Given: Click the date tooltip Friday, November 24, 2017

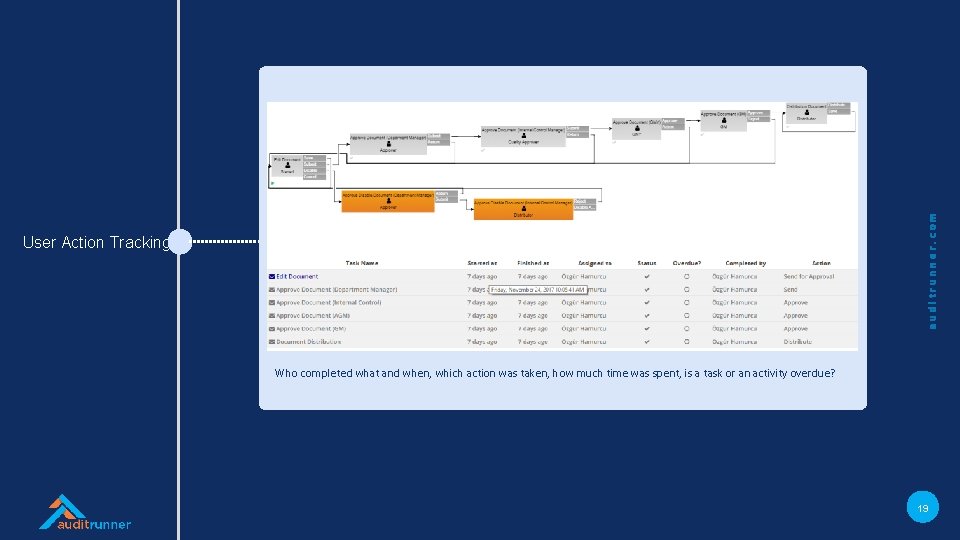Looking at the screenshot, I should pyautogui.click(x=538, y=290).
